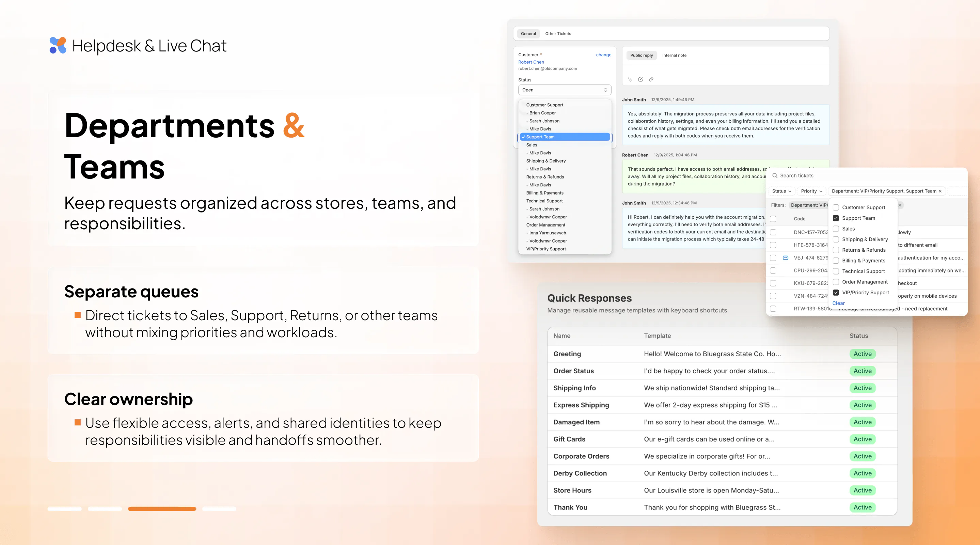Select Support Team in the assignee dropdown list
Screen dimensions: 980x545
point(565,137)
